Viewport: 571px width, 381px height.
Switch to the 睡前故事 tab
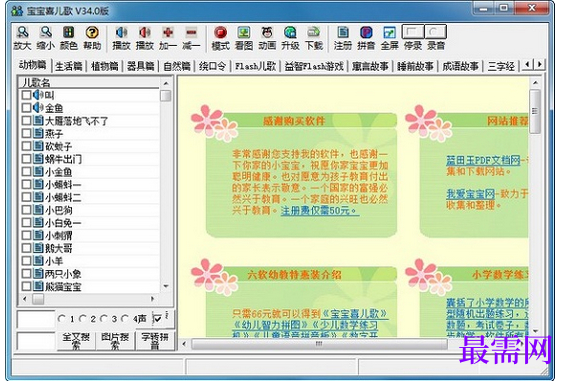click(415, 66)
